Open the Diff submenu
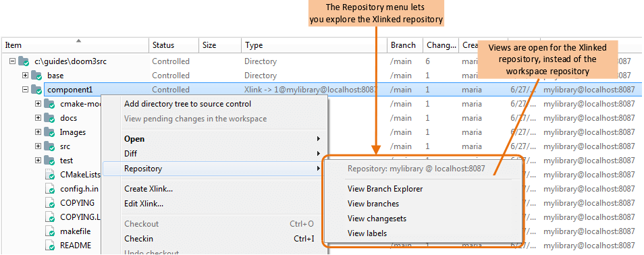Viewport: 644px width, 255px height. 215,154
